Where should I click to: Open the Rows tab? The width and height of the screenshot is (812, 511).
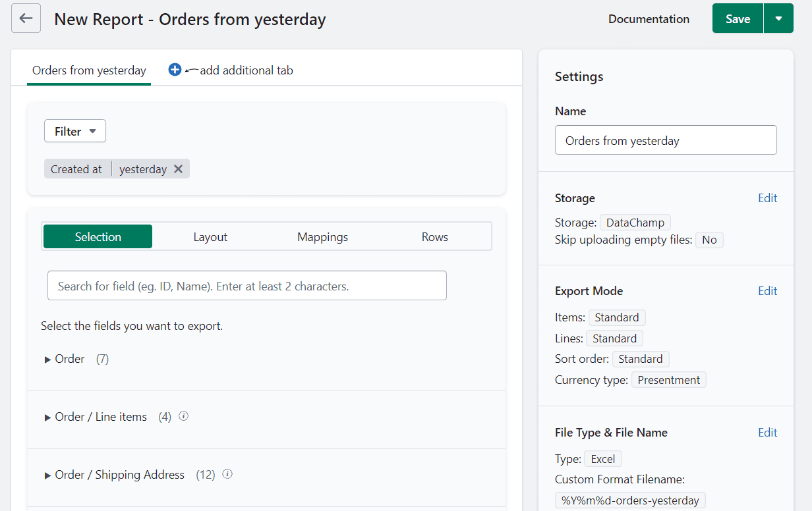click(434, 236)
